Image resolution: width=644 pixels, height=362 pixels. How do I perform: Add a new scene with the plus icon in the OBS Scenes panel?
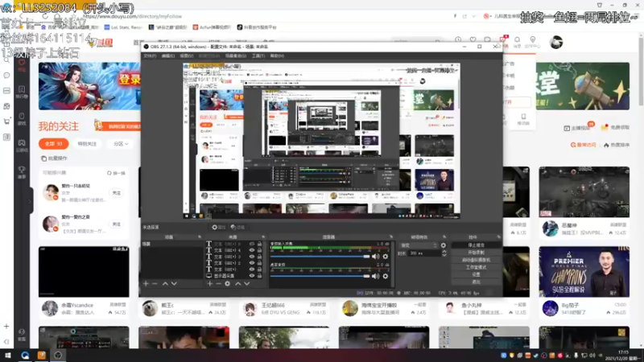click(x=146, y=284)
